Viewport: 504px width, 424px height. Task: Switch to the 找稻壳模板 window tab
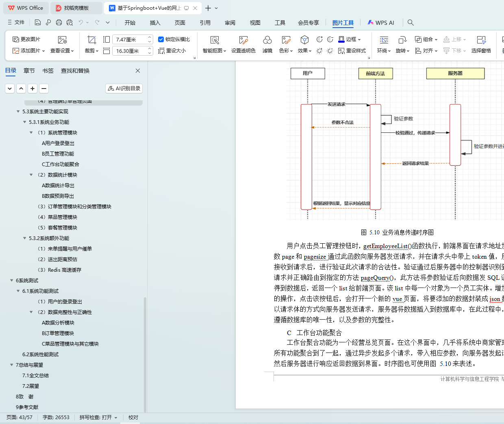(76, 8)
